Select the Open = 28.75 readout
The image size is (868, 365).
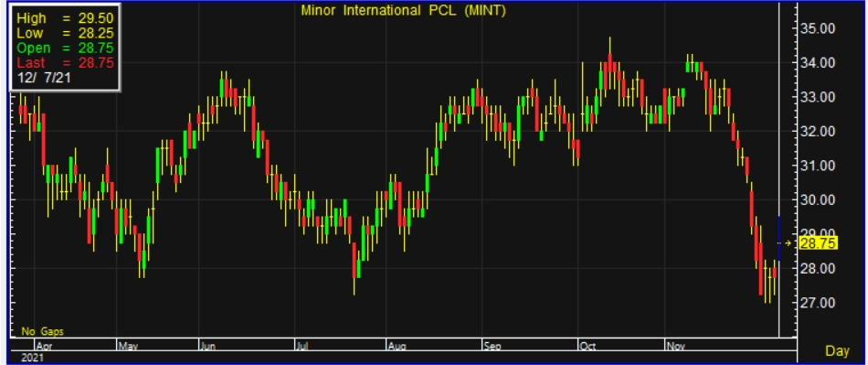(x=65, y=48)
